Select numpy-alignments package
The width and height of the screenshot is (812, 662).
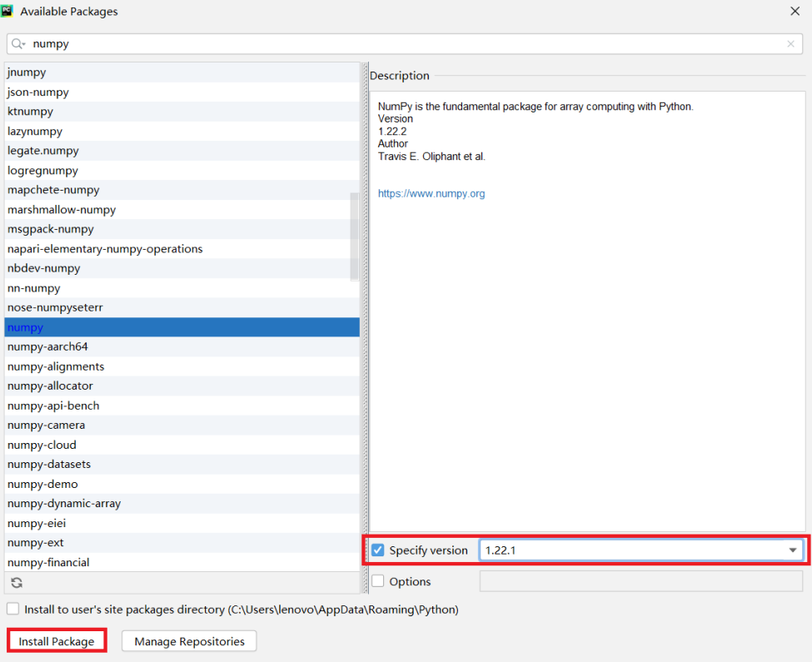pos(182,366)
